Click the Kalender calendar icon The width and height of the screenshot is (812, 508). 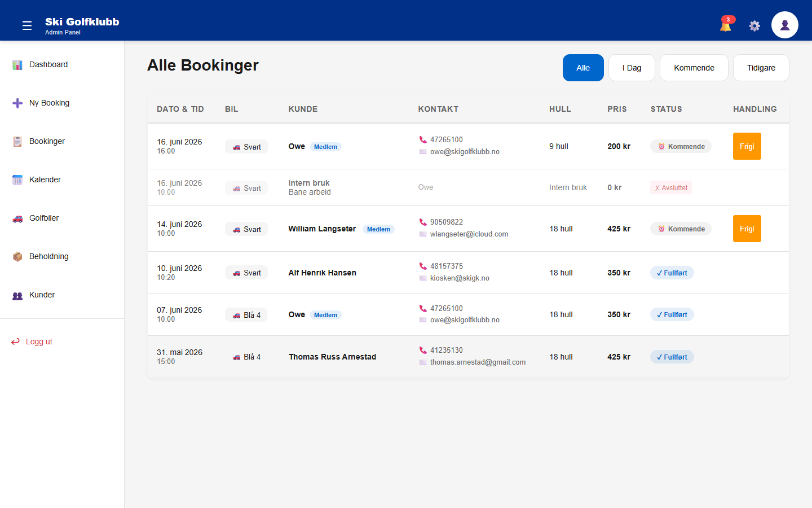(x=17, y=180)
